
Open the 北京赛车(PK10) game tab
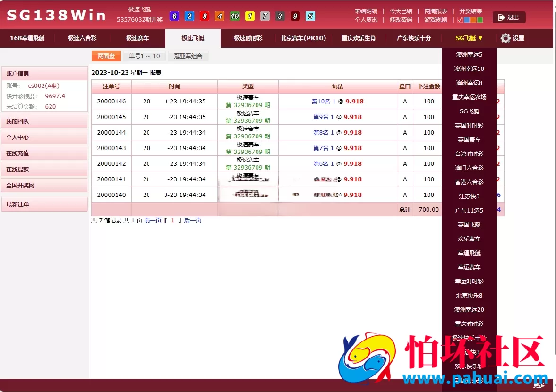(x=303, y=38)
